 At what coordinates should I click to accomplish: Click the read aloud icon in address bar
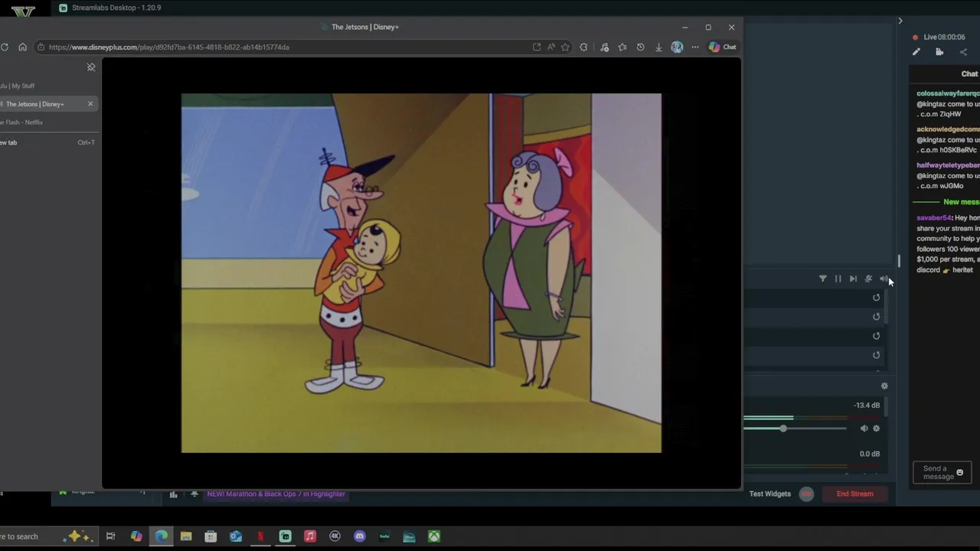[551, 47]
